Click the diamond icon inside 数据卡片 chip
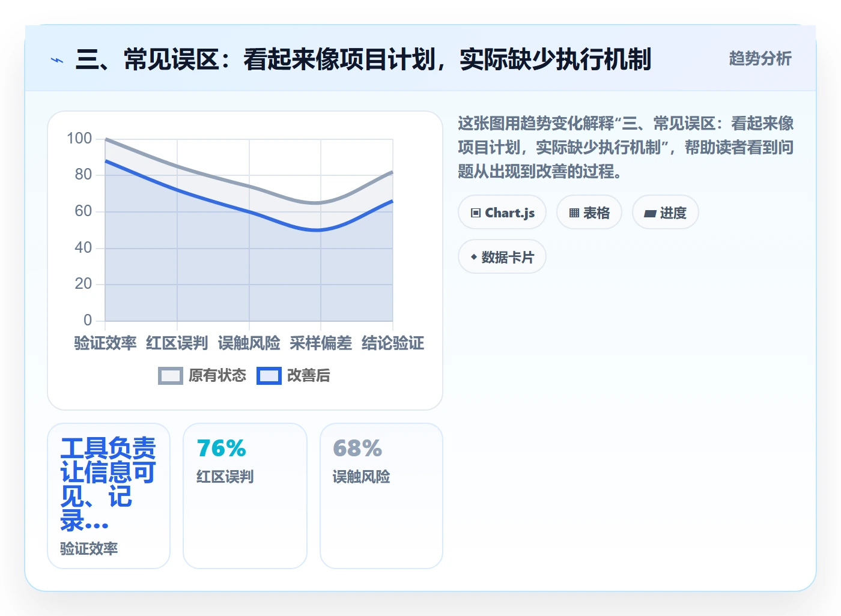Viewport: 841px width, 616px height. point(474,257)
